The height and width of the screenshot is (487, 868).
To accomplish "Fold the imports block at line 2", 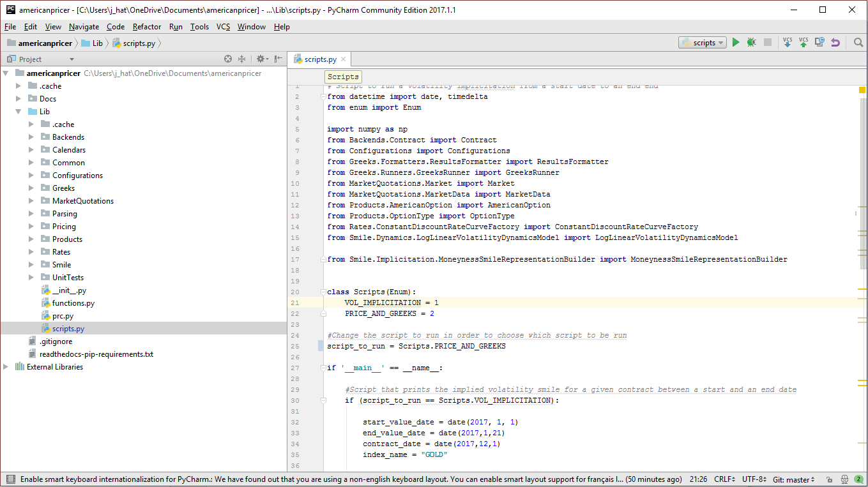I will click(323, 96).
